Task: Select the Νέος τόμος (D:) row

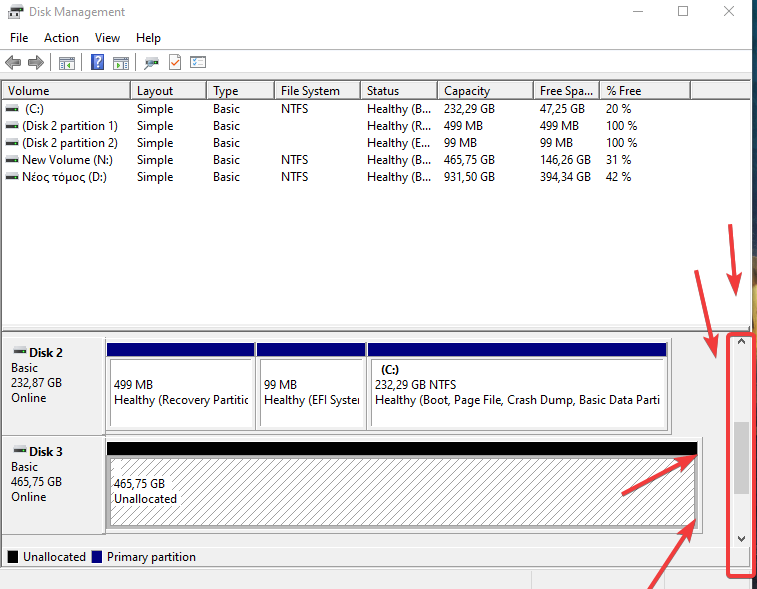Action: point(347,177)
